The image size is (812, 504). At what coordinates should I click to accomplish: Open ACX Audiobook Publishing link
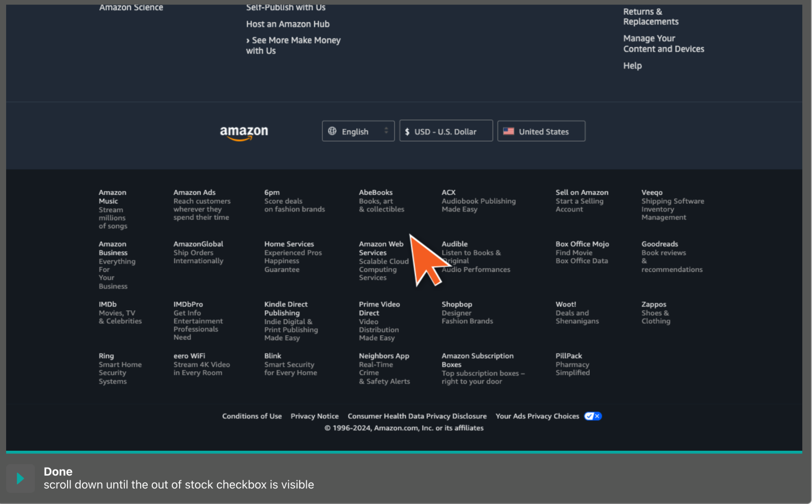click(479, 201)
